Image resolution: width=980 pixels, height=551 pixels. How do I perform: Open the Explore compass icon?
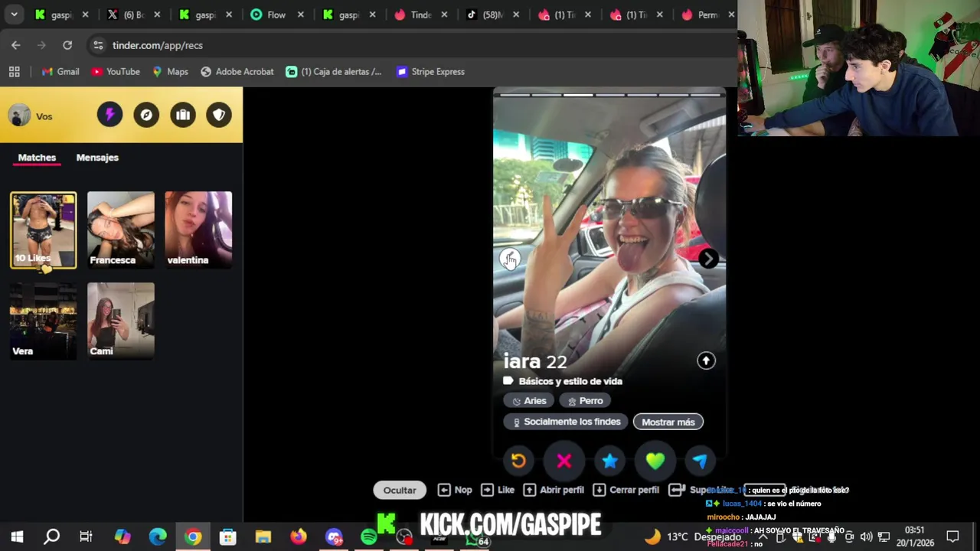click(x=146, y=115)
